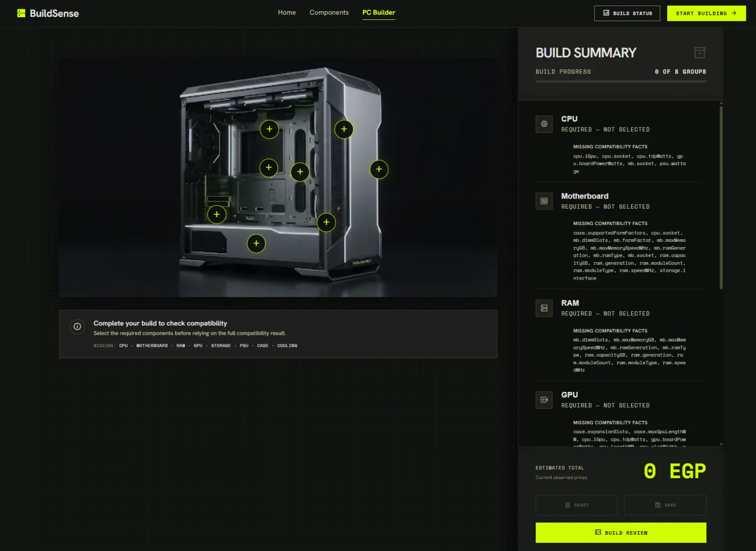
Task: Click the plus hotspot on the upper front panel edge
Action: pos(344,130)
